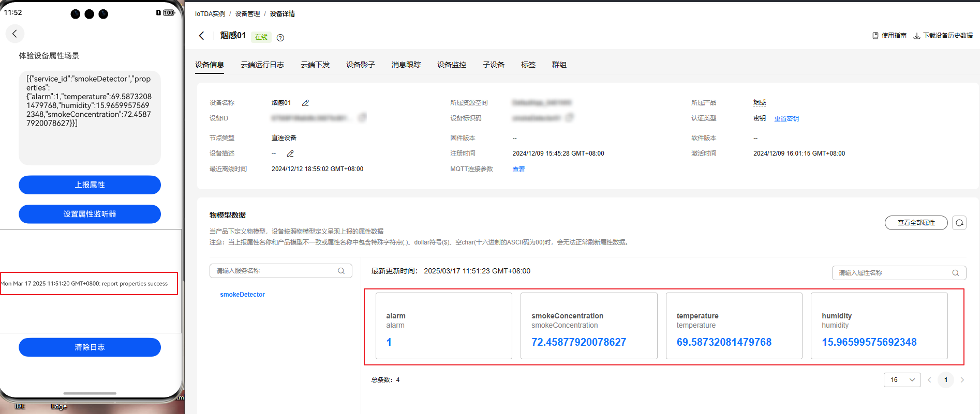
Task: Download device history via 下载设备历史数据
Action: click(943, 36)
